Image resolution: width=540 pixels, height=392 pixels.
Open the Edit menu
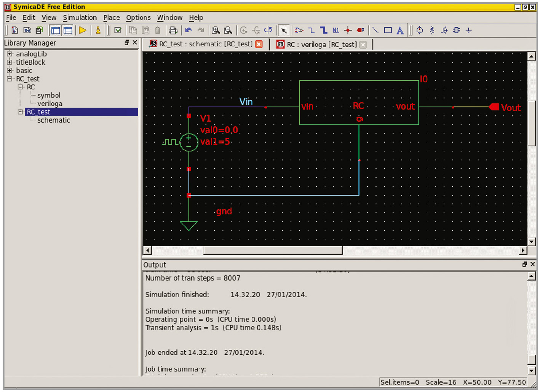coord(29,18)
